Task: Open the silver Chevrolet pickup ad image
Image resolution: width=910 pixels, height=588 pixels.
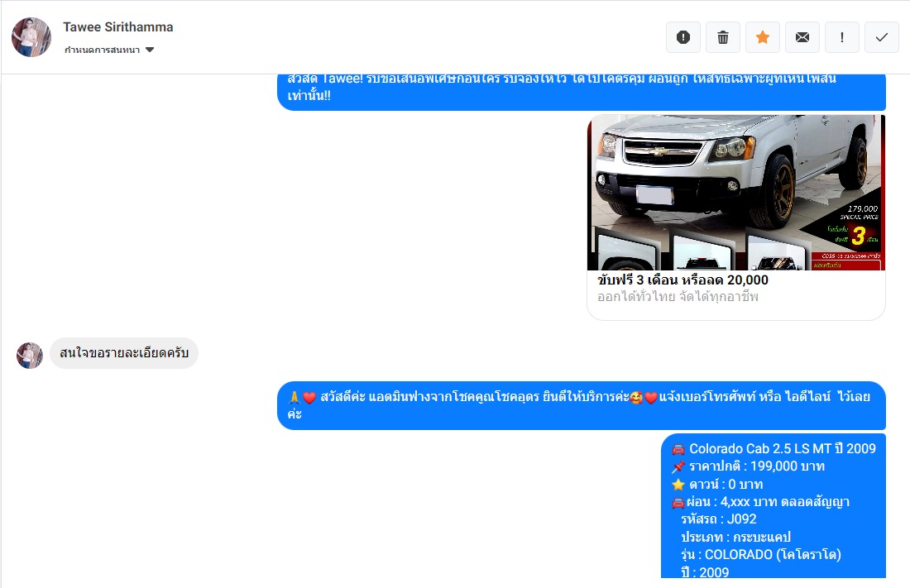Action: pyautogui.click(x=736, y=192)
